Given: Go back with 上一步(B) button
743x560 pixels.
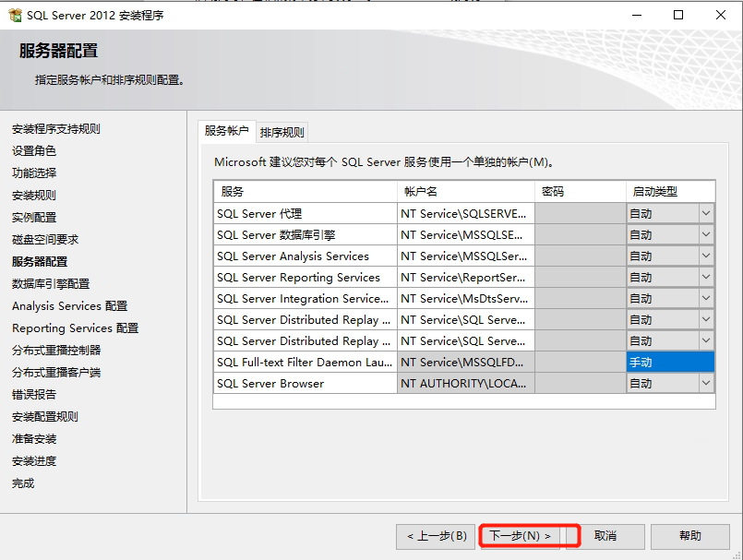Looking at the screenshot, I should 436,536.
